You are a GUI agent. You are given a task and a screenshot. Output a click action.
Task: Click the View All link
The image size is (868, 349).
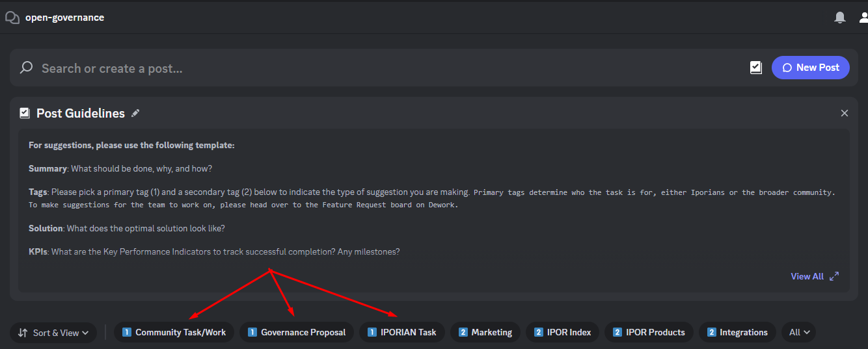point(807,276)
